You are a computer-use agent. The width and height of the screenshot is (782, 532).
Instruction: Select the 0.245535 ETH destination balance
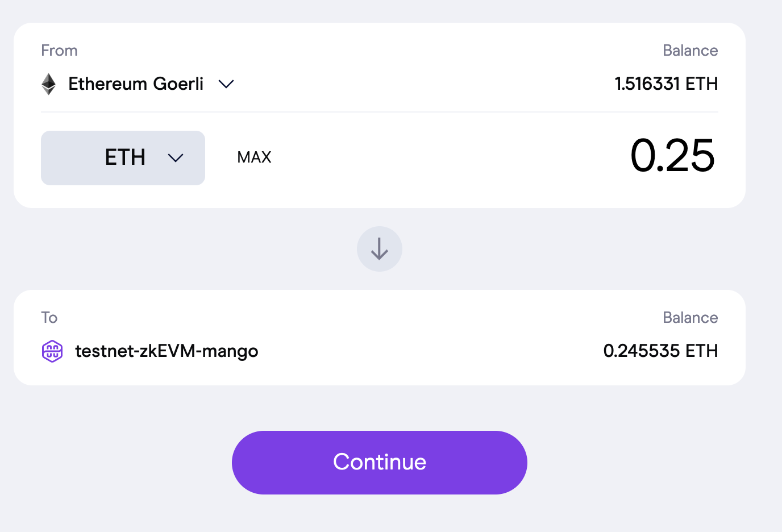point(661,351)
